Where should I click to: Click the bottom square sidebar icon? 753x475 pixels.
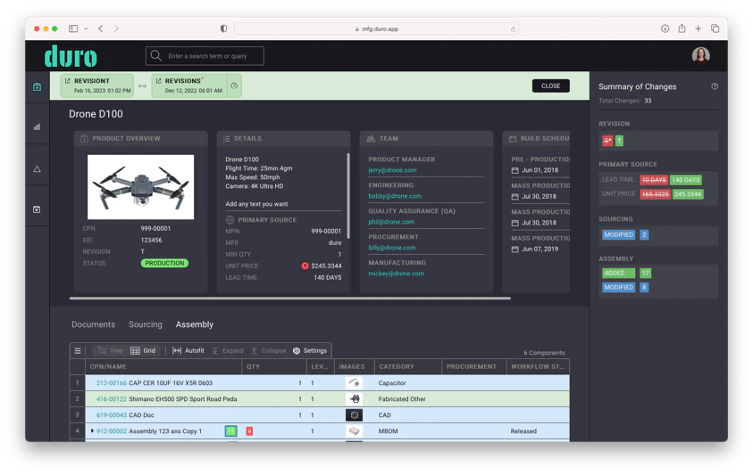(37, 209)
